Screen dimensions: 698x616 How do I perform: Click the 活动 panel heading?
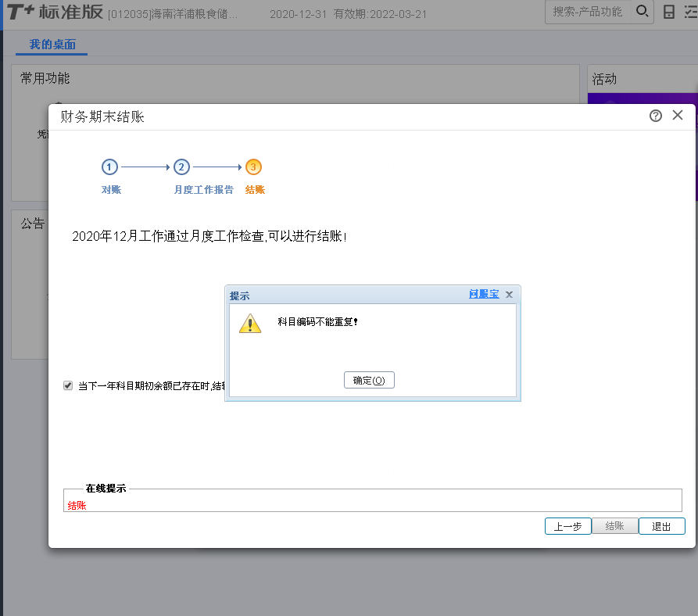[604, 79]
